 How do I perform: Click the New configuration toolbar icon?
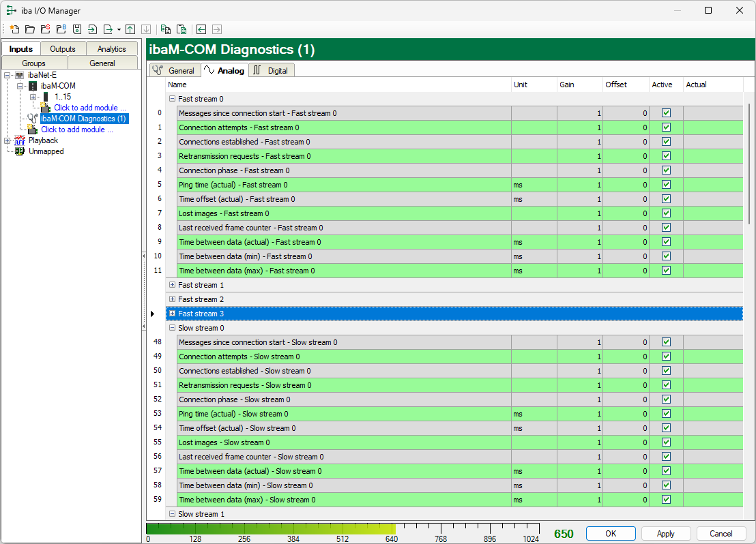[x=14, y=29]
